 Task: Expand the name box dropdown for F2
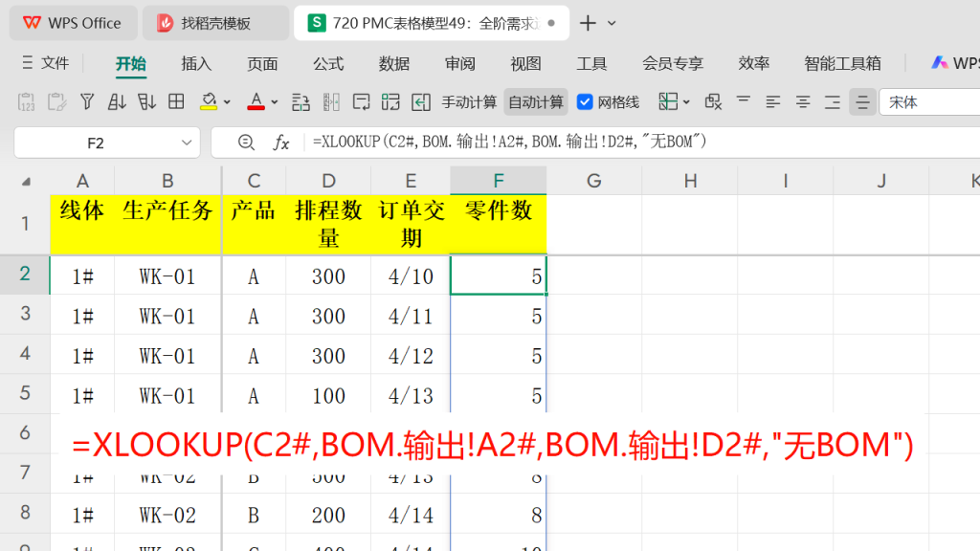pos(187,143)
